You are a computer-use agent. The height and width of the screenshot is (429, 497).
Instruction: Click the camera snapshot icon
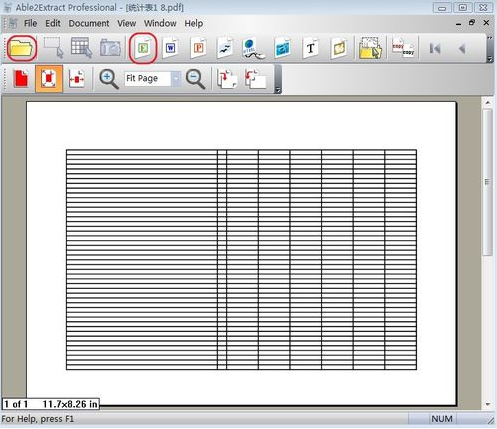[x=110, y=48]
